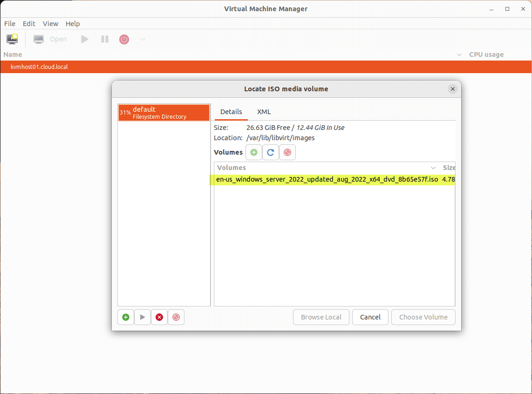Click the Browse Local button

[x=321, y=317]
